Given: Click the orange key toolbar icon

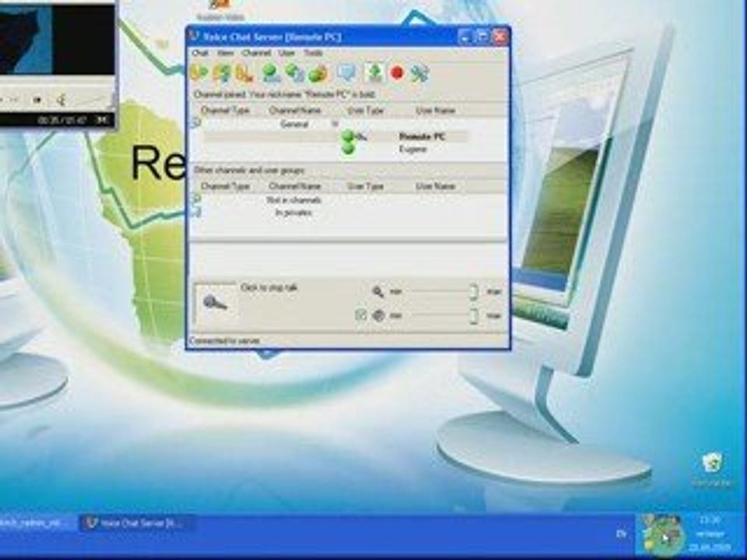Looking at the screenshot, I should point(244,73).
